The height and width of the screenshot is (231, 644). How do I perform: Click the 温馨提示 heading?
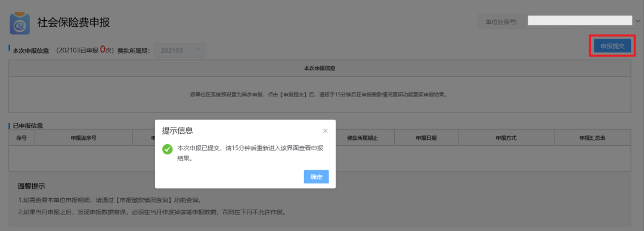click(x=31, y=186)
